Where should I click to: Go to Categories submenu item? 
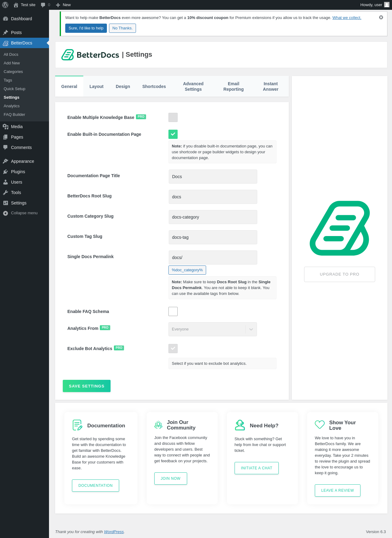[13, 72]
